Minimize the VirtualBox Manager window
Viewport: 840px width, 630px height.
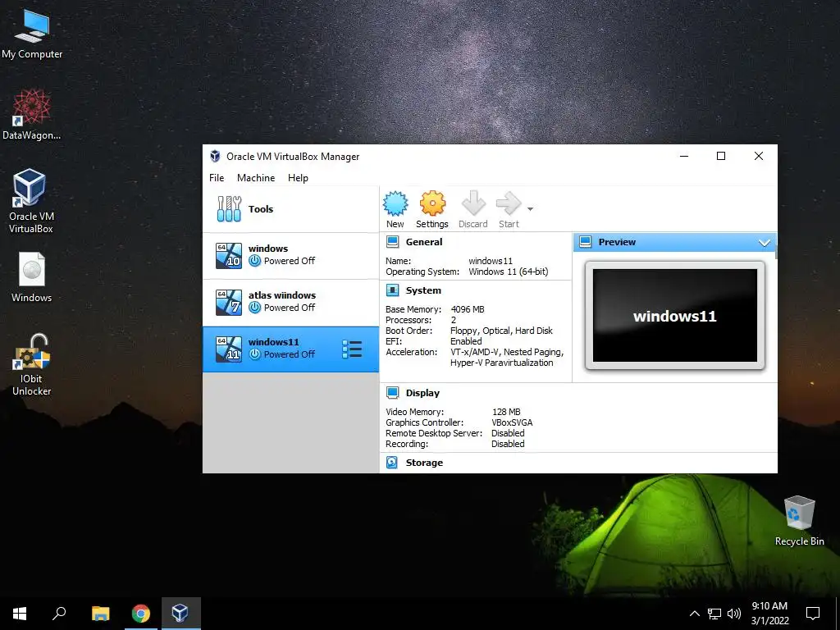(x=684, y=156)
